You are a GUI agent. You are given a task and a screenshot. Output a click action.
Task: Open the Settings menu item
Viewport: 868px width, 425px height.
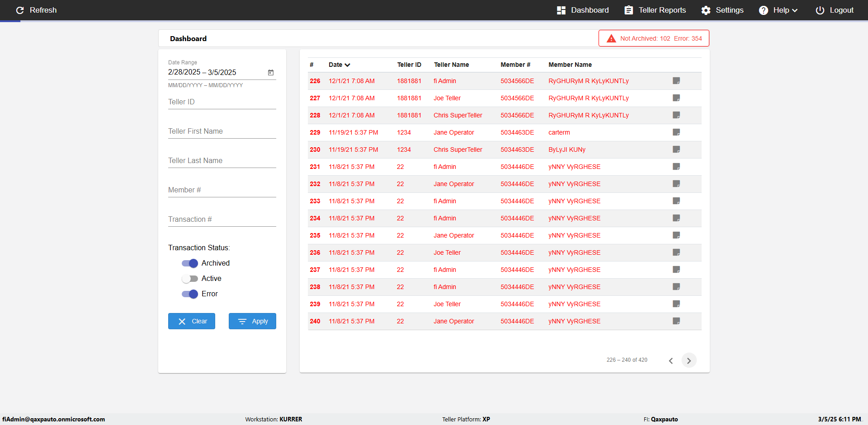coord(722,10)
